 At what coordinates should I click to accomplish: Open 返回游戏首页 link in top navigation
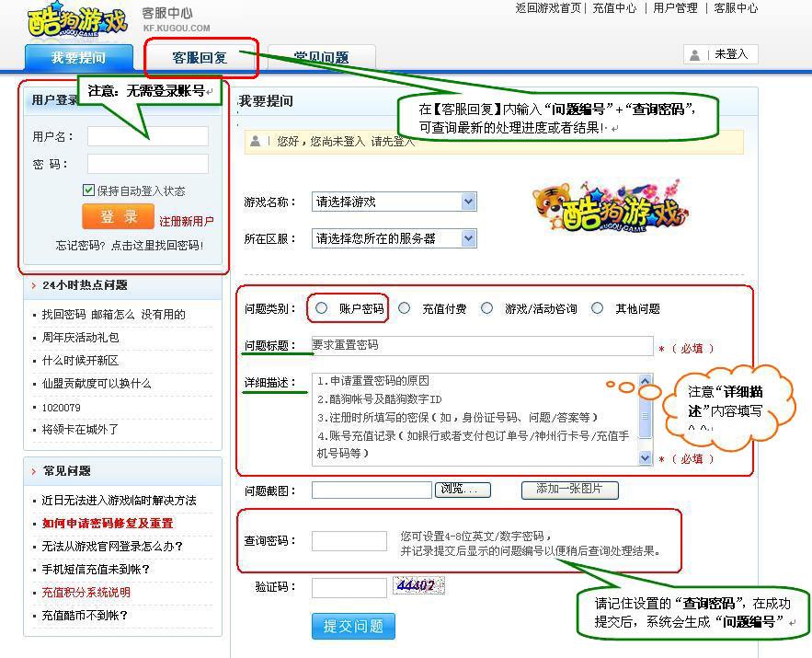tap(548, 8)
